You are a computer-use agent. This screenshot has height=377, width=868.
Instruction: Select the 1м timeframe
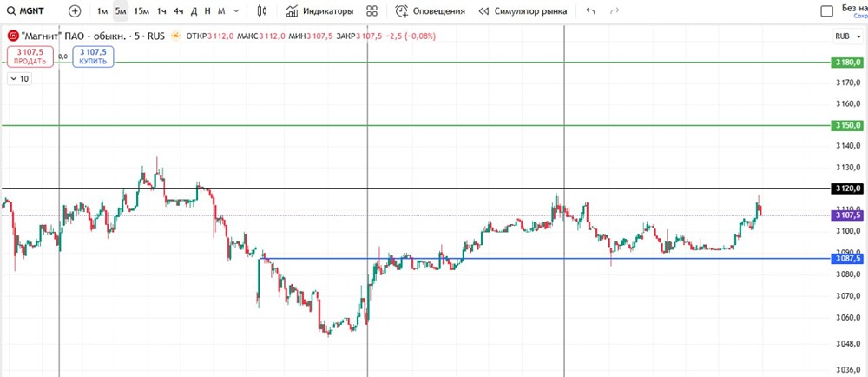click(x=102, y=11)
